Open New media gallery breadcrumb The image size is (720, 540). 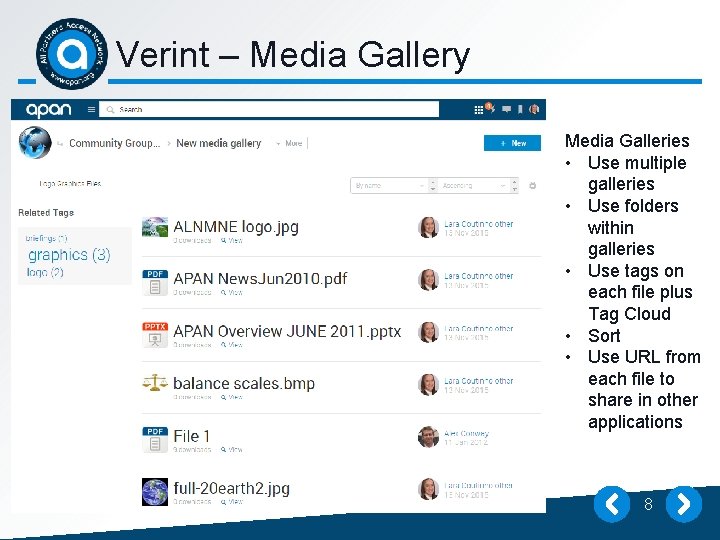click(219, 143)
